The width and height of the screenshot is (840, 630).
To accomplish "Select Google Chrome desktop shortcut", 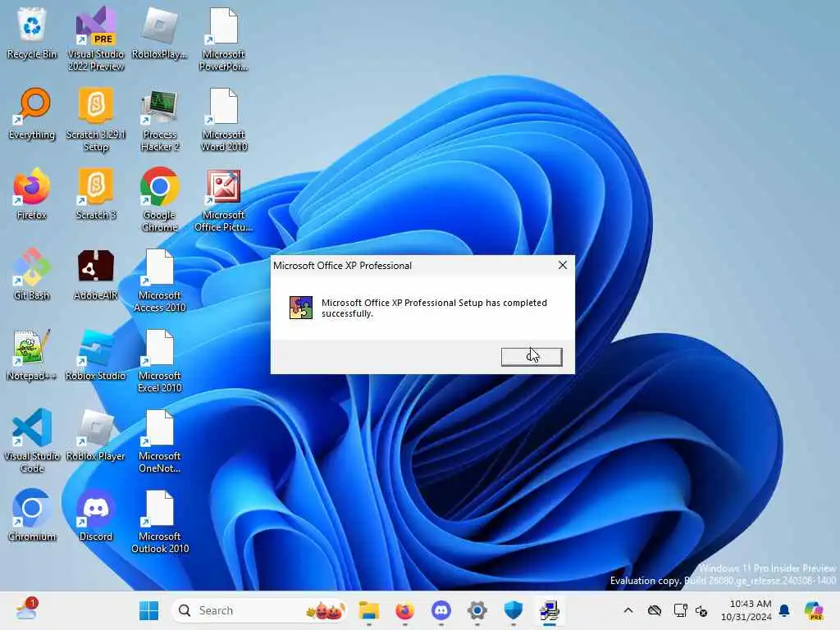I will tap(160, 199).
